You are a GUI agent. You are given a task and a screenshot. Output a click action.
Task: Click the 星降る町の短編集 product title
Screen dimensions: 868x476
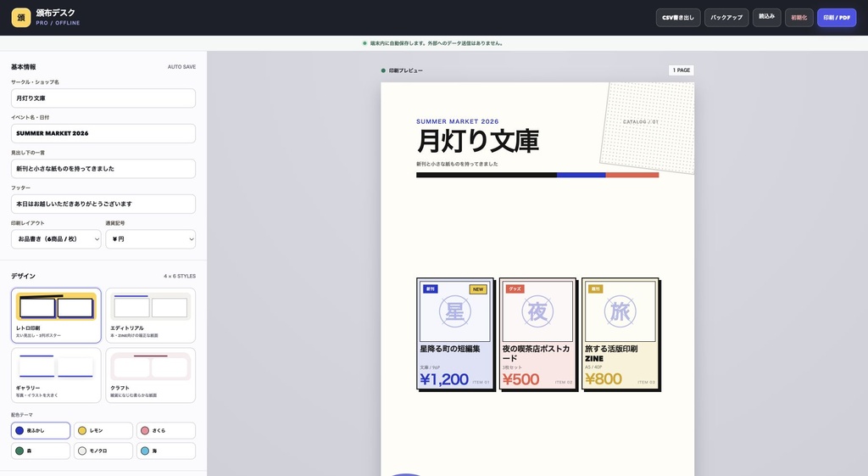(450, 349)
